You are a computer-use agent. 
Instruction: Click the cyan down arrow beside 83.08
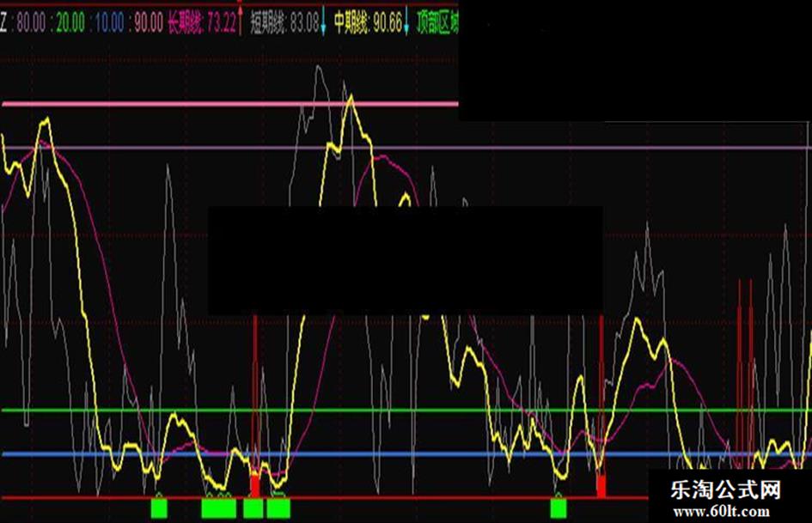pyautogui.click(x=324, y=21)
